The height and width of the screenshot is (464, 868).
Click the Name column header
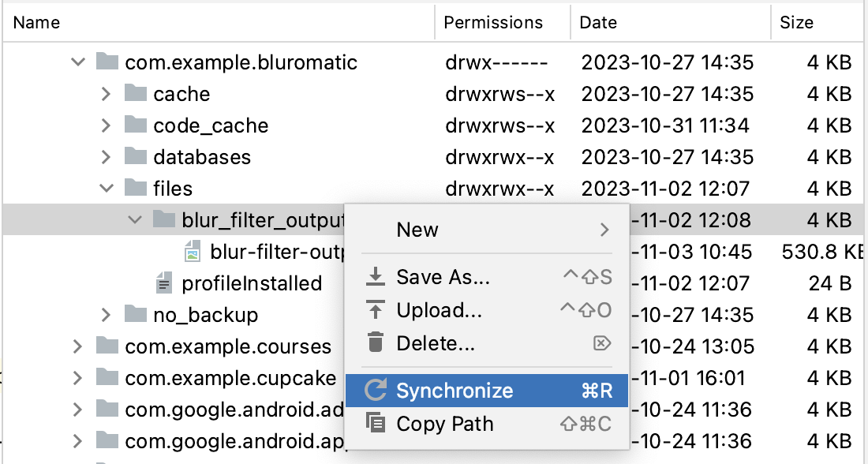coord(37,23)
